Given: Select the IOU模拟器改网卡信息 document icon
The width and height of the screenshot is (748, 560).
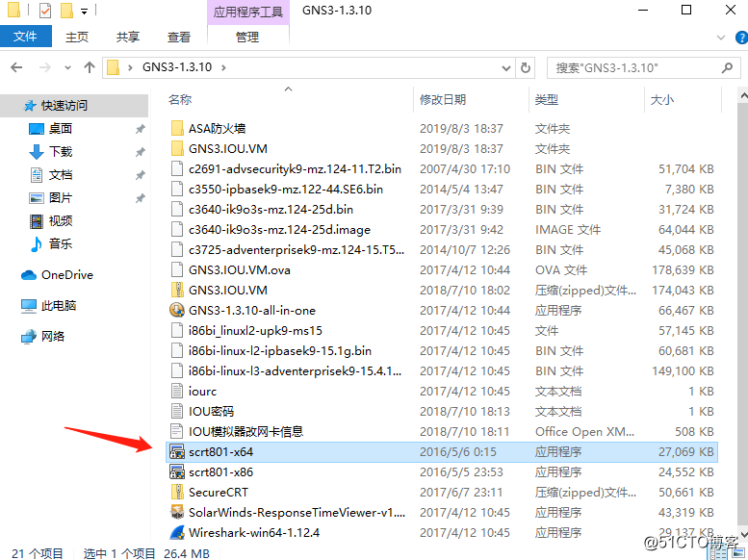Looking at the screenshot, I should (x=177, y=431).
